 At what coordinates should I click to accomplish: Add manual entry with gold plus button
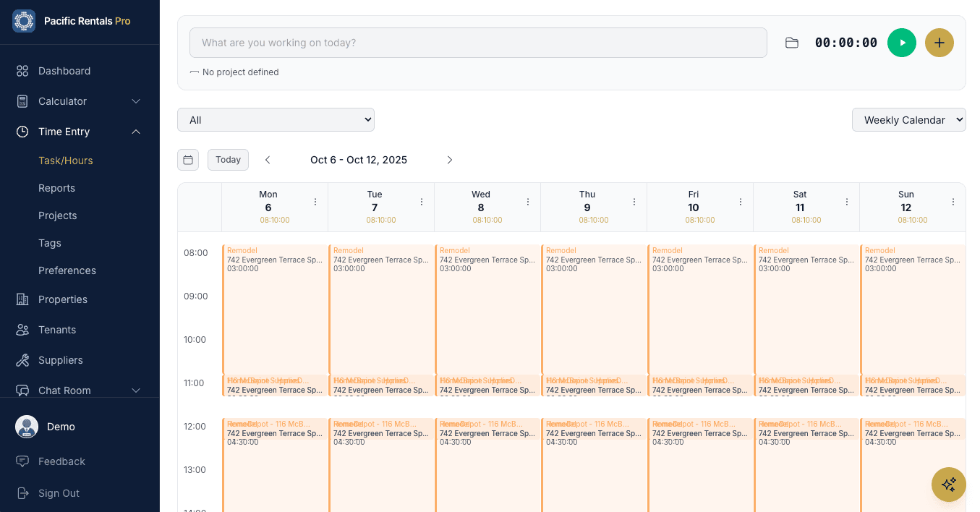[x=939, y=43]
